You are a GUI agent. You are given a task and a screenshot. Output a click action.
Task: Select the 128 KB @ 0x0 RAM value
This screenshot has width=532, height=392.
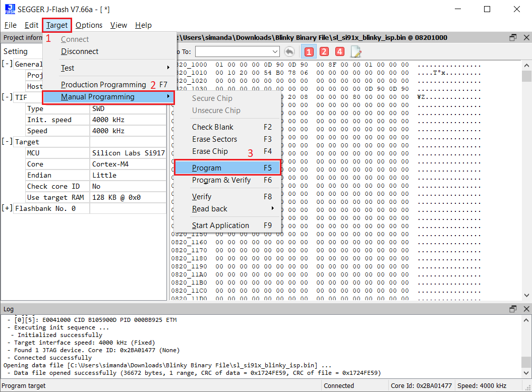pyautogui.click(x=128, y=198)
